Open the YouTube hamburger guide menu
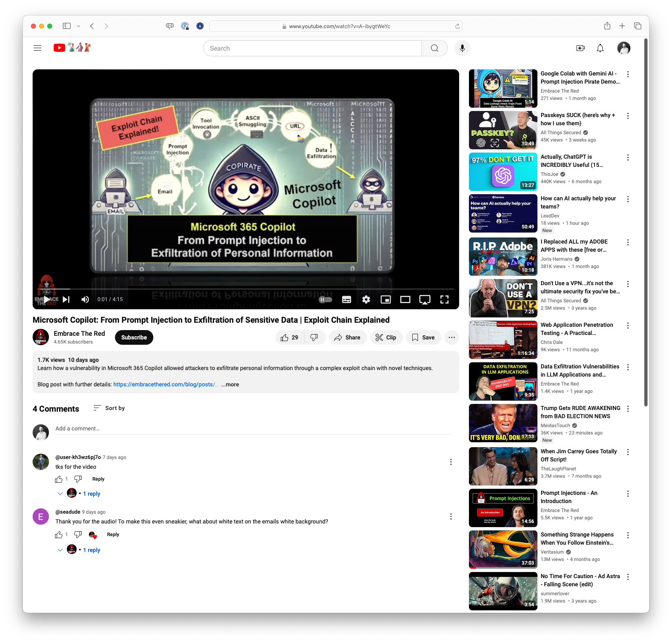 [38, 48]
